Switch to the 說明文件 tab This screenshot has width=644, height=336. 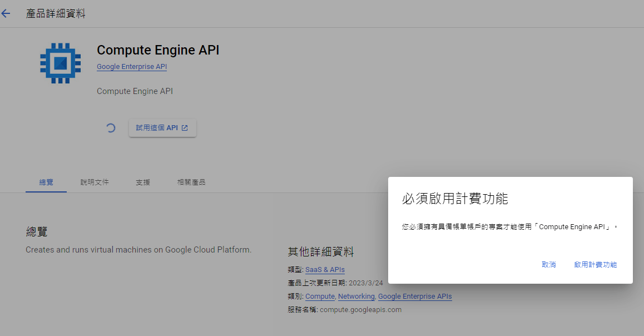(95, 182)
